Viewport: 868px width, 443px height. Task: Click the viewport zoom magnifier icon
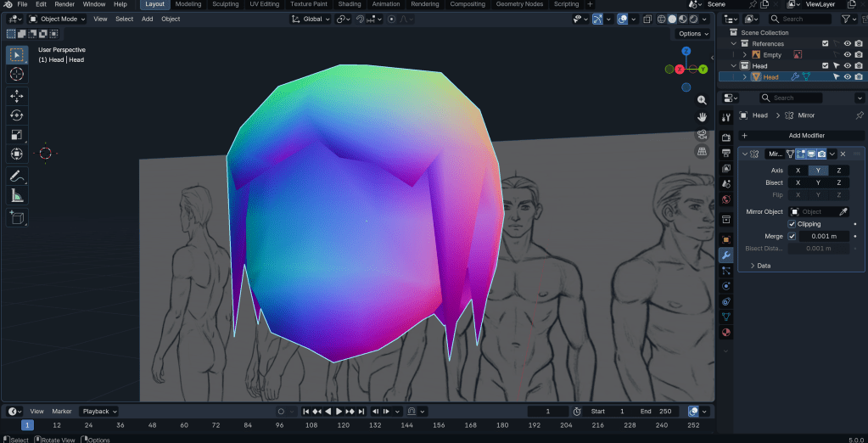pos(702,100)
